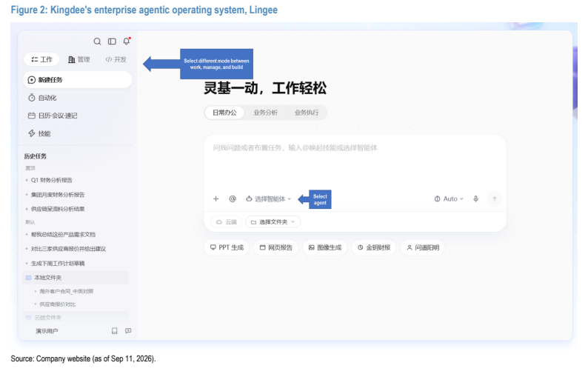Open file 海外客户合同_中英对照
This screenshot has width=588, height=374.
(x=66, y=291)
